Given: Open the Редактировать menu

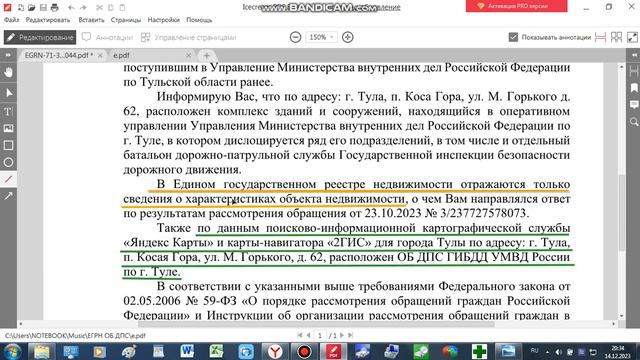Looking at the screenshot, I should click(x=48, y=20).
